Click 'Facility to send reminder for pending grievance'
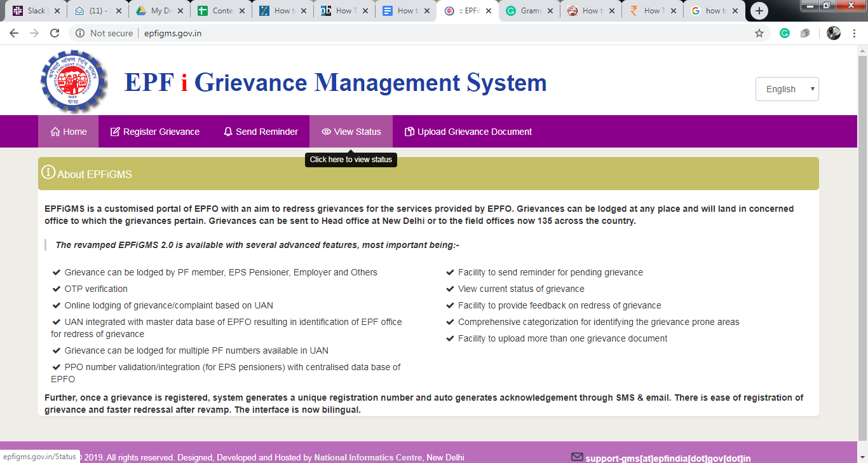868x463 pixels. (550, 272)
